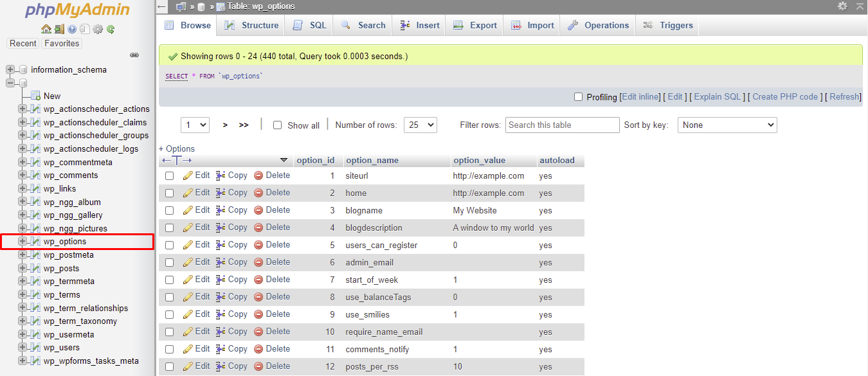Expand the information_schema database tree node
This screenshot has width=868, height=376.
(x=10, y=69)
